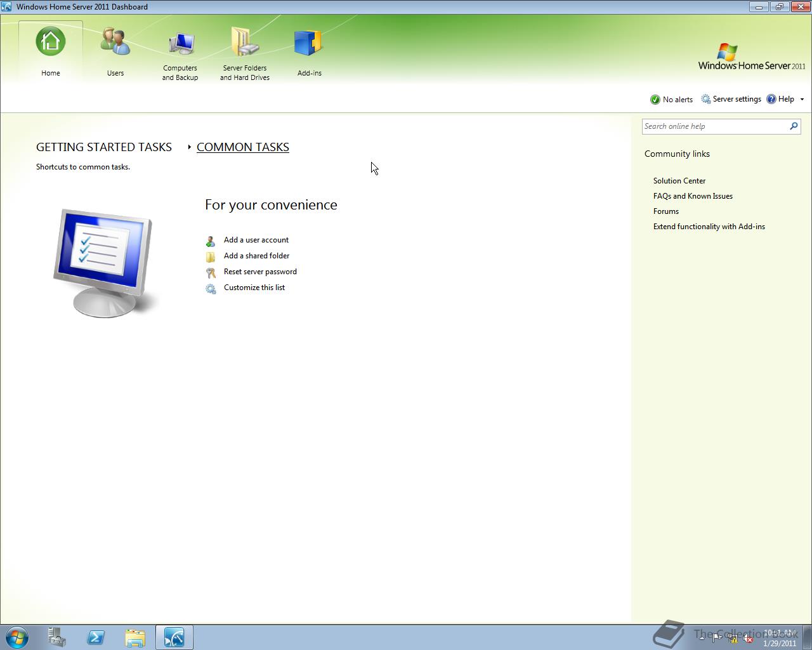Click the Windows Home Server 2011 logo
This screenshot has height=650, width=812.
tap(752, 57)
